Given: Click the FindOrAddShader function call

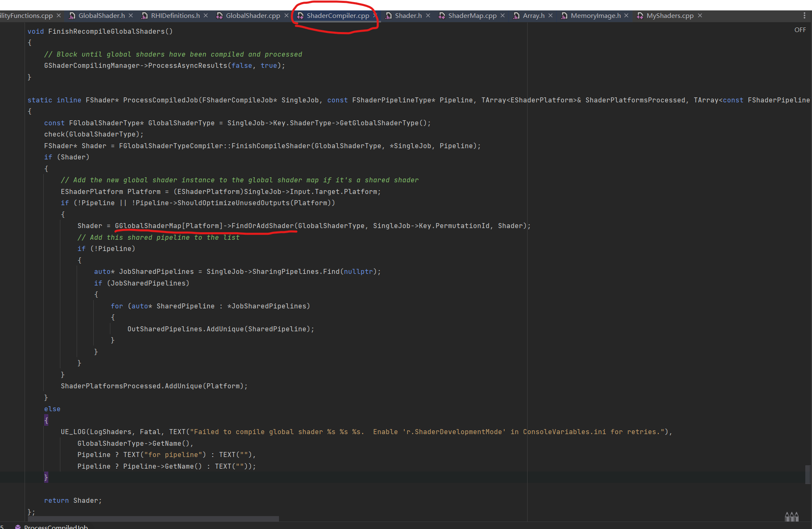Looking at the screenshot, I should (x=262, y=226).
